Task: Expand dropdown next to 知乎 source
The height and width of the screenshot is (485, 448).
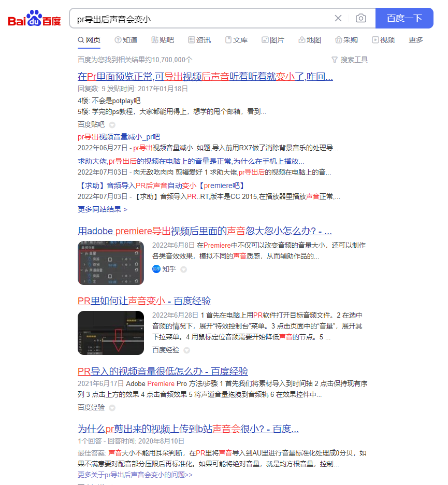Action: click(184, 269)
